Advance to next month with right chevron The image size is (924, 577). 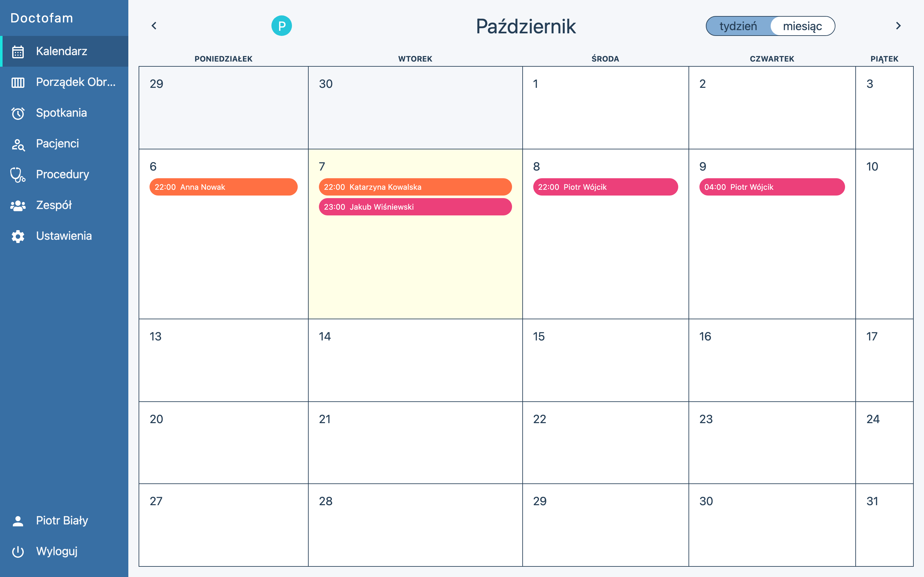pyautogui.click(x=898, y=26)
